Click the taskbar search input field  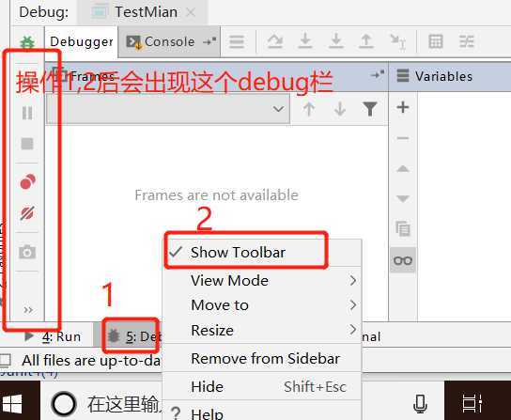click(x=124, y=404)
